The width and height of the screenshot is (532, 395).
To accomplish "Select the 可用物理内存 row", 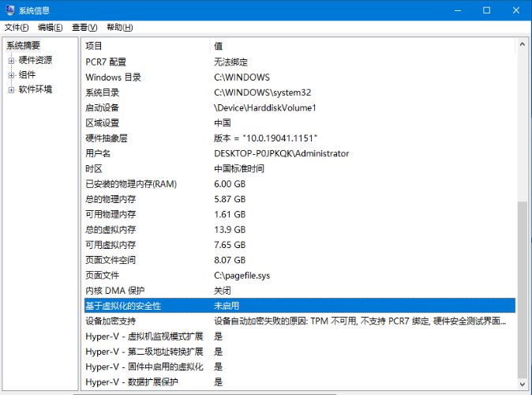I will 300,214.
